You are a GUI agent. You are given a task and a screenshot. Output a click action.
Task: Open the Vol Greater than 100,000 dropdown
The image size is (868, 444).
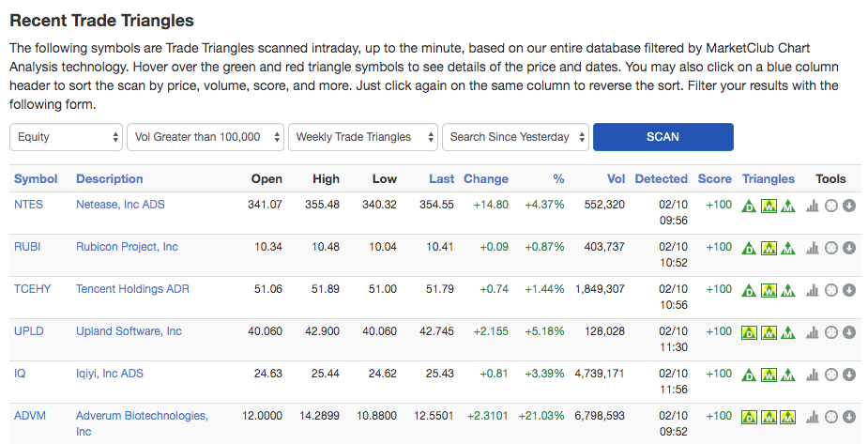206,137
